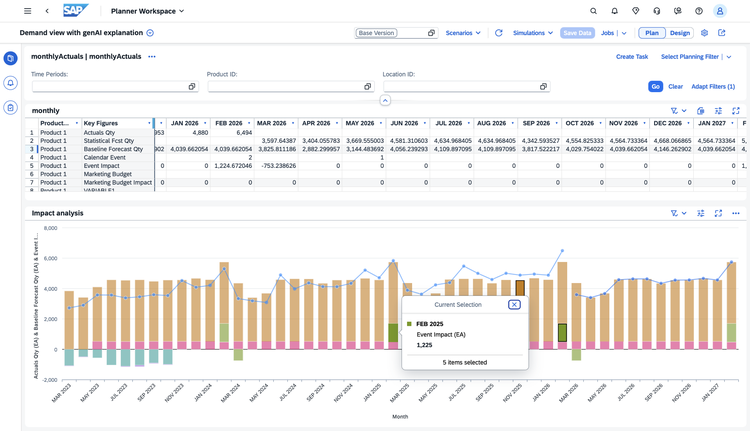Open monthly table settings sliders icon

pos(718,111)
